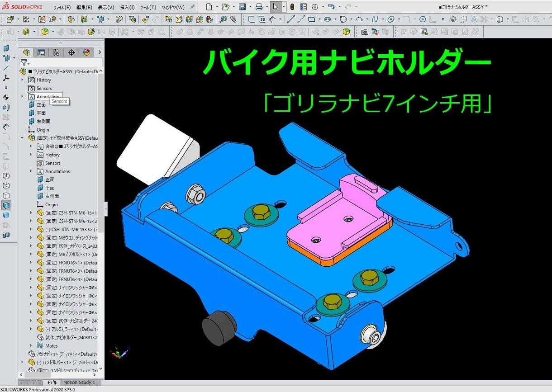Open the feature tree filter dropdown
This screenshot has width=552, height=392.
[25, 63]
